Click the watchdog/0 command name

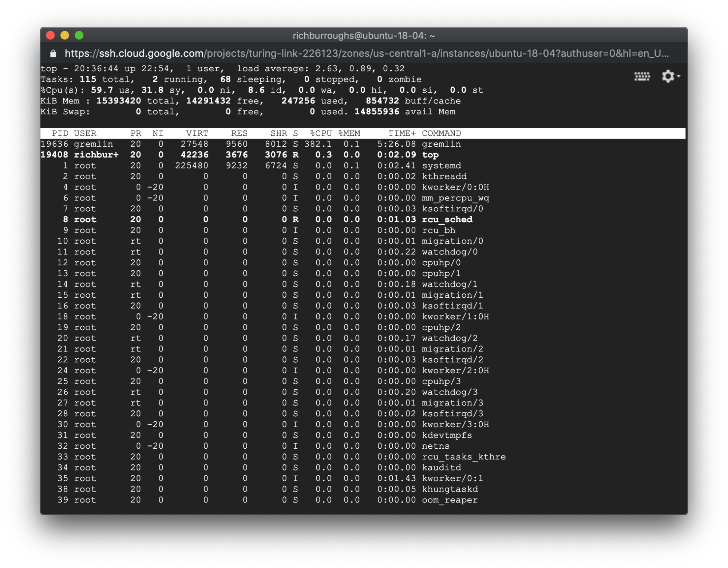pos(450,252)
